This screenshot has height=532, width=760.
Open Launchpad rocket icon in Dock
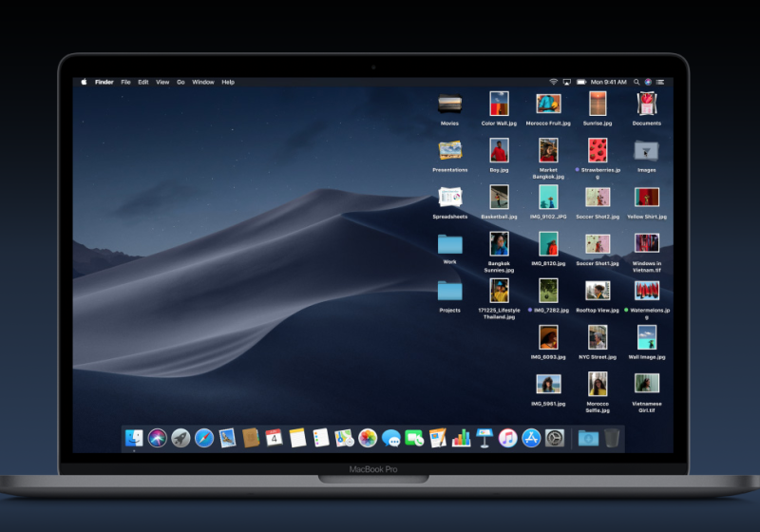[x=180, y=438]
